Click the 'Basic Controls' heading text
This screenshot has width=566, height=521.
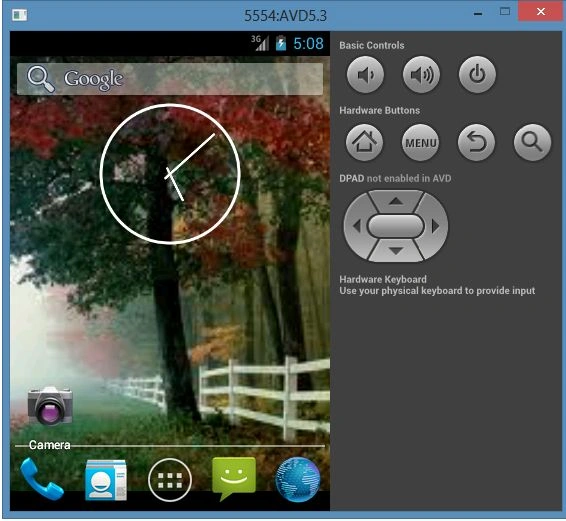[371, 45]
